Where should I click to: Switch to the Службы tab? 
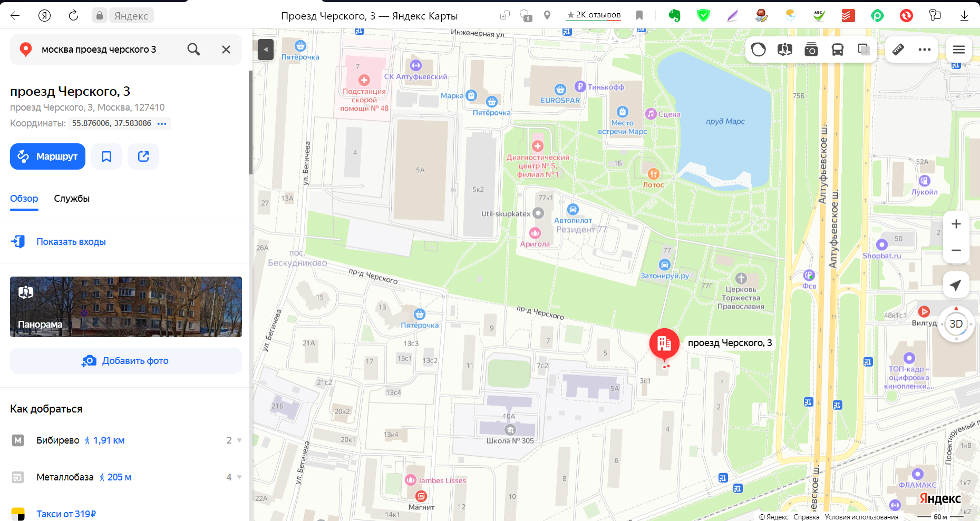[x=72, y=199]
